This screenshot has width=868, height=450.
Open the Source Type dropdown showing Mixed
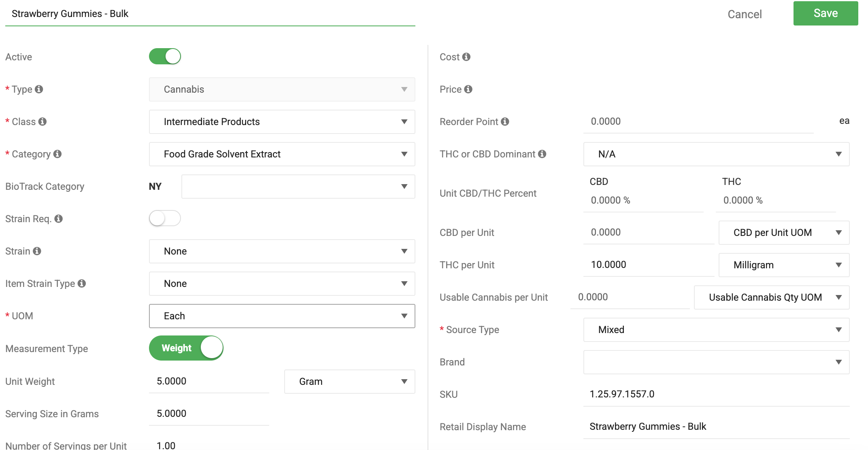pyautogui.click(x=717, y=330)
